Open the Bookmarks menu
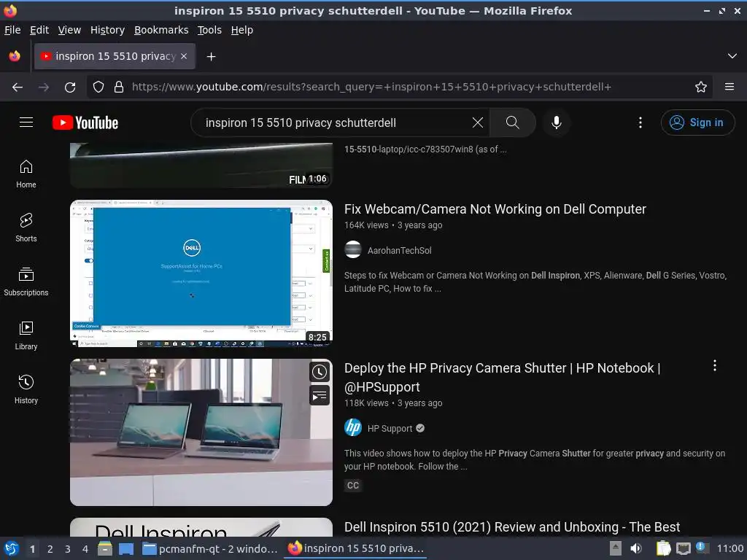This screenshot has height=560, width=747. [161, 30]
